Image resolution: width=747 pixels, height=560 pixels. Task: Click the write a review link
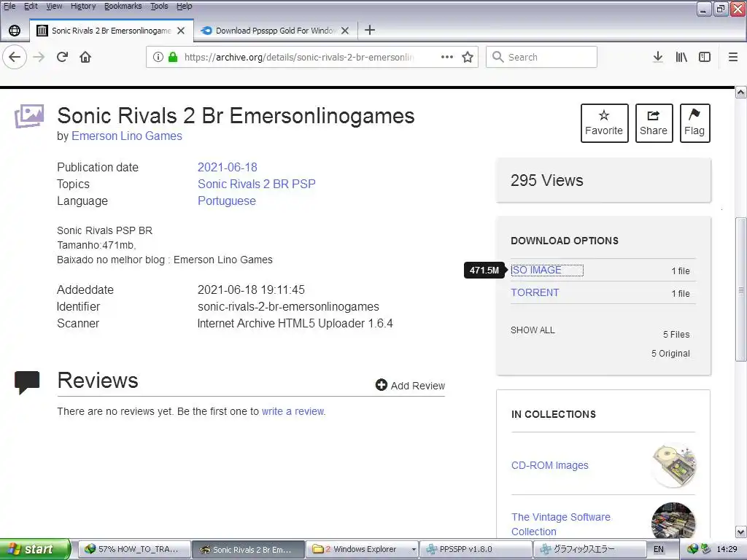[x=293, y=411]
